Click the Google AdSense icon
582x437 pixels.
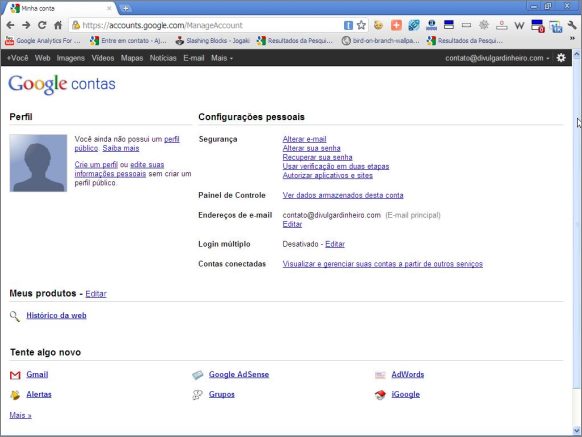tap(198, 375)
